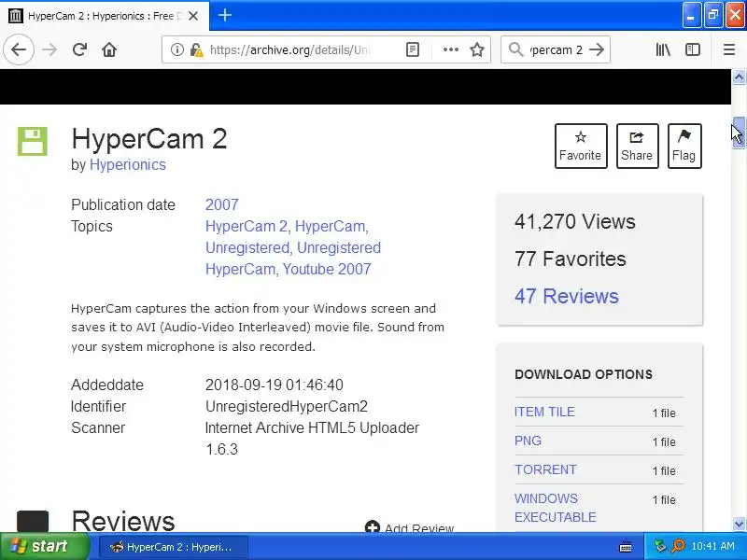Favorite this item with star button
The height and width of the screenshot is (560, 747).
(x=581, y=147)
